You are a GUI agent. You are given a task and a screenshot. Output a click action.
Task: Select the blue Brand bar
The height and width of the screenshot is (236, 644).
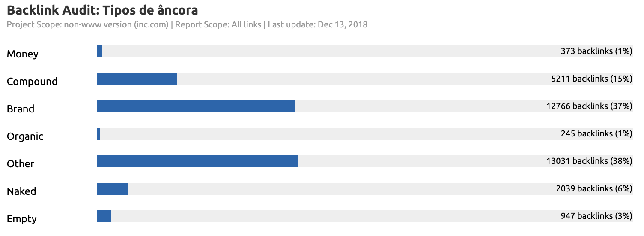pyautogui.click(x=196, y=106)
